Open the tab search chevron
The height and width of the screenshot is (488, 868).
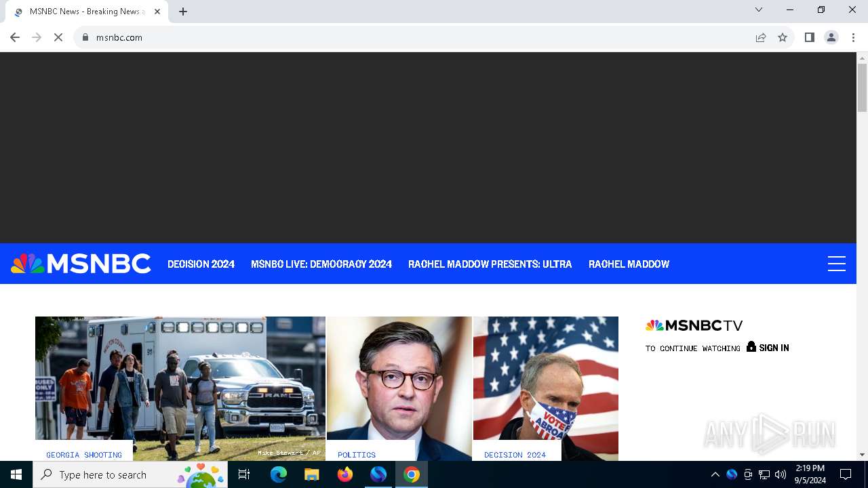click(759, 9)
